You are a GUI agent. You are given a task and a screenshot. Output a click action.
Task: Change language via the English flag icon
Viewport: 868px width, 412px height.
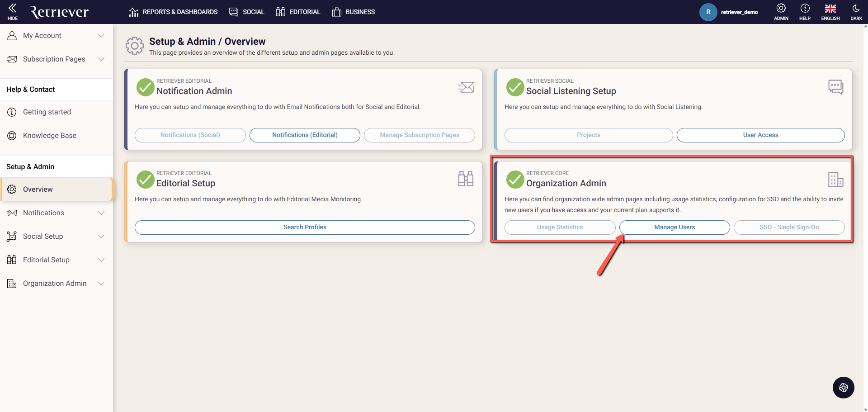coord(830,8)
